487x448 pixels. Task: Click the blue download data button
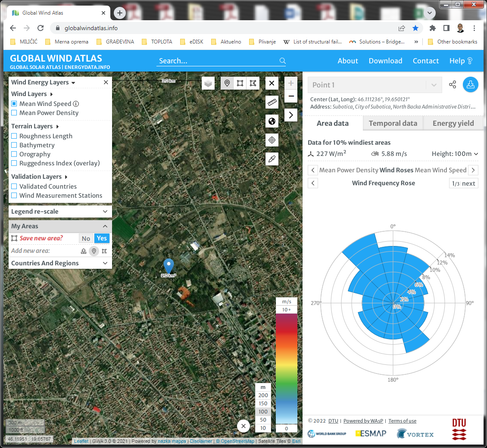coord(470,85)
